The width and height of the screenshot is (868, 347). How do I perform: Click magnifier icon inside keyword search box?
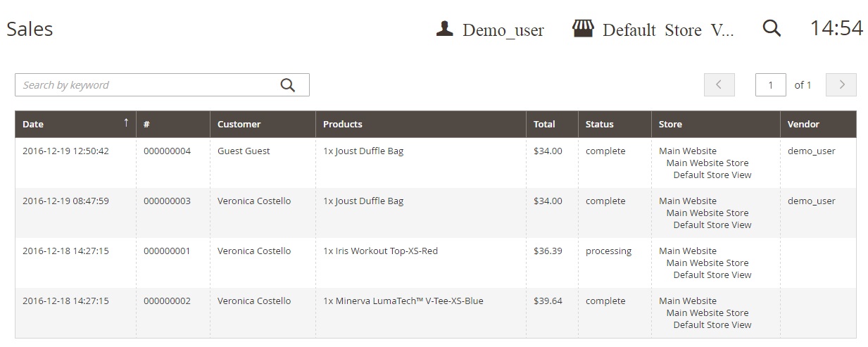tap(288, 85)
